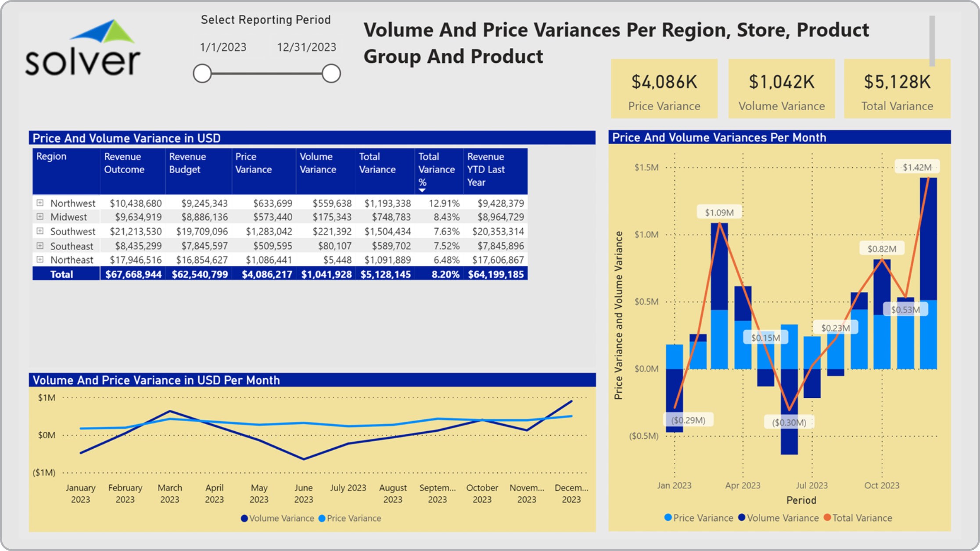
Task: Click the 12/31/2023 end date field
Action: click(306, 47)
